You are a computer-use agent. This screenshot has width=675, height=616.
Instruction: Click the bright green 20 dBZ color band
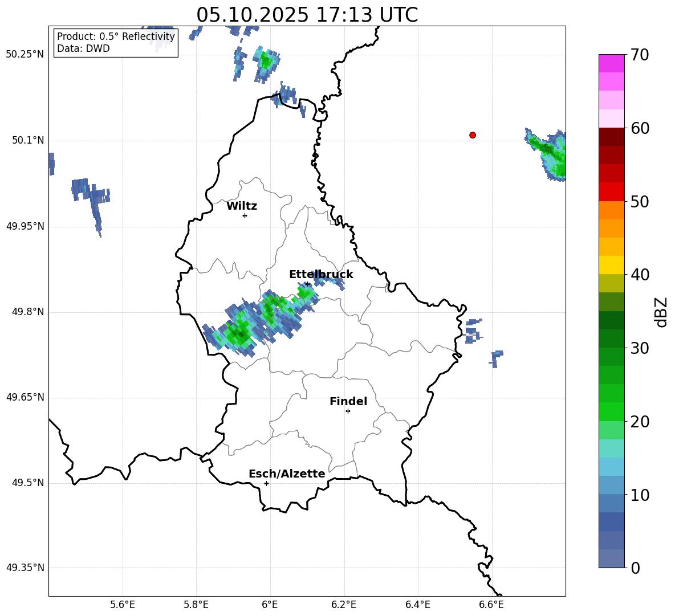click(611, 411)
